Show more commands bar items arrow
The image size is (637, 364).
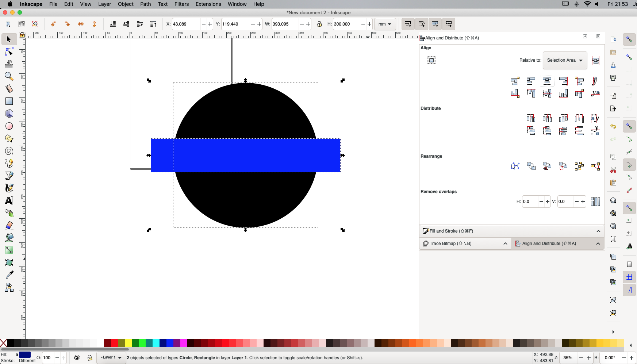[613, 332]
